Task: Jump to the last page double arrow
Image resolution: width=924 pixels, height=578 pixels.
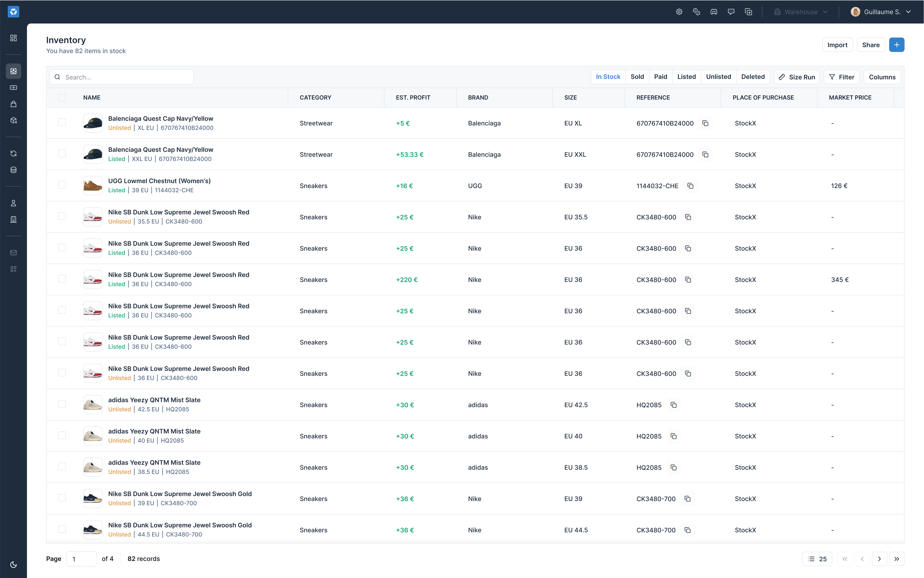Action: (897, 559)
